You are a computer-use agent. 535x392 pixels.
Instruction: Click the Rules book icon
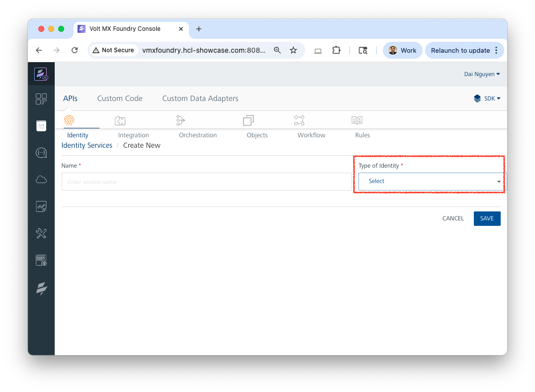point(357,120)
